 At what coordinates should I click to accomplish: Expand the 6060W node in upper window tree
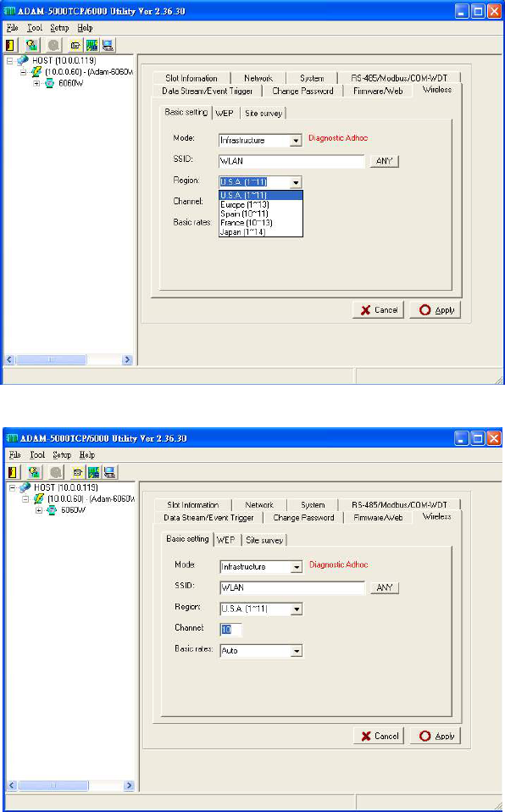[36, 83]
